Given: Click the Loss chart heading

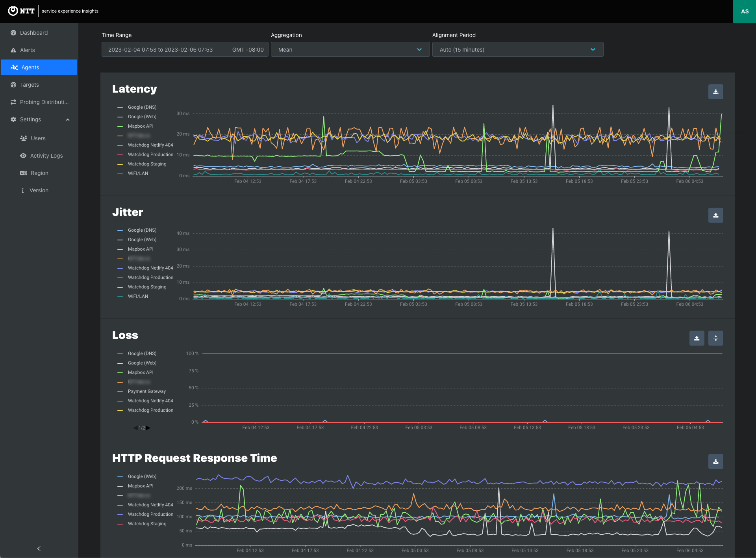Looking at the screenshot, I should 125,335.
